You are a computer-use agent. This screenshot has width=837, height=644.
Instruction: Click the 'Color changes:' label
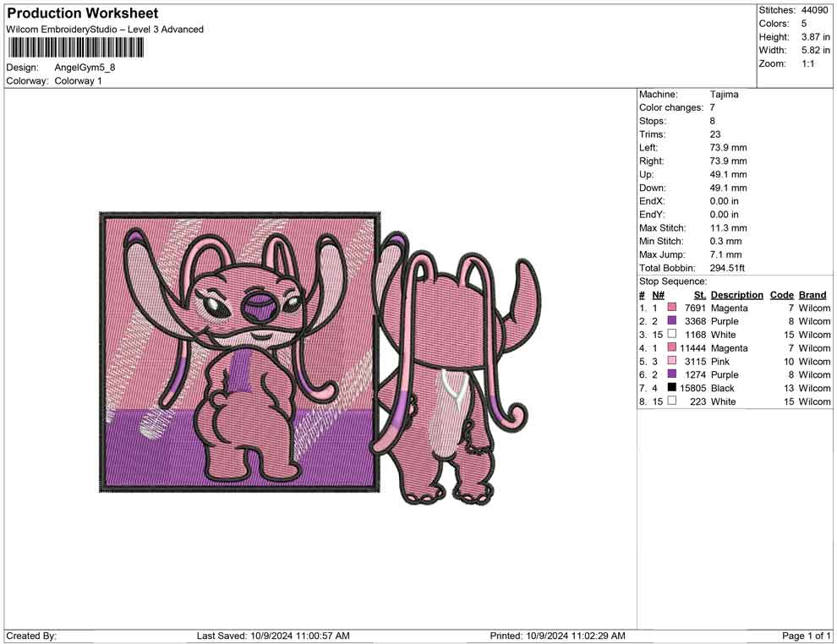pyautogui.click(x=671, y=108)
